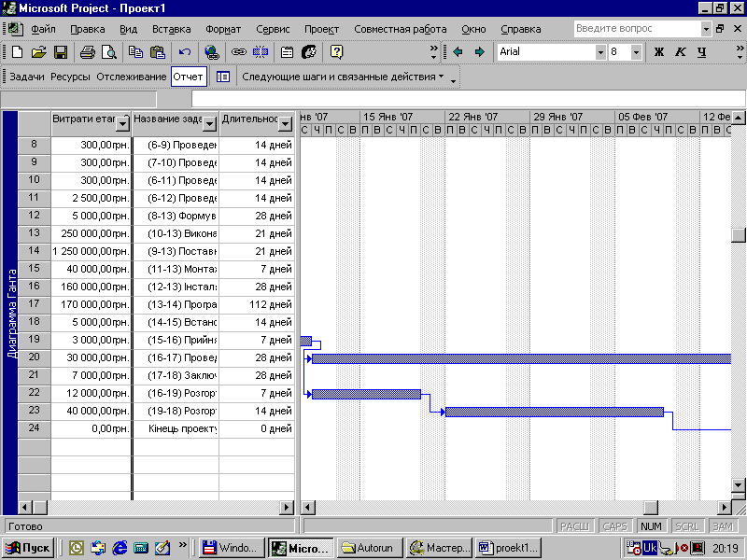Select task '(16-17)' Gantt bar
747x560 pixels.
point(521,358)
